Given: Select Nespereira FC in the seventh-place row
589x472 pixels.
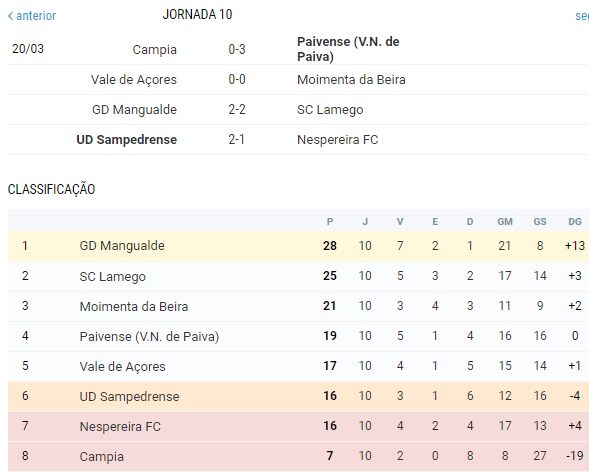Looking at the screenshot, I should pyautogui.click(x=120, y=427).
